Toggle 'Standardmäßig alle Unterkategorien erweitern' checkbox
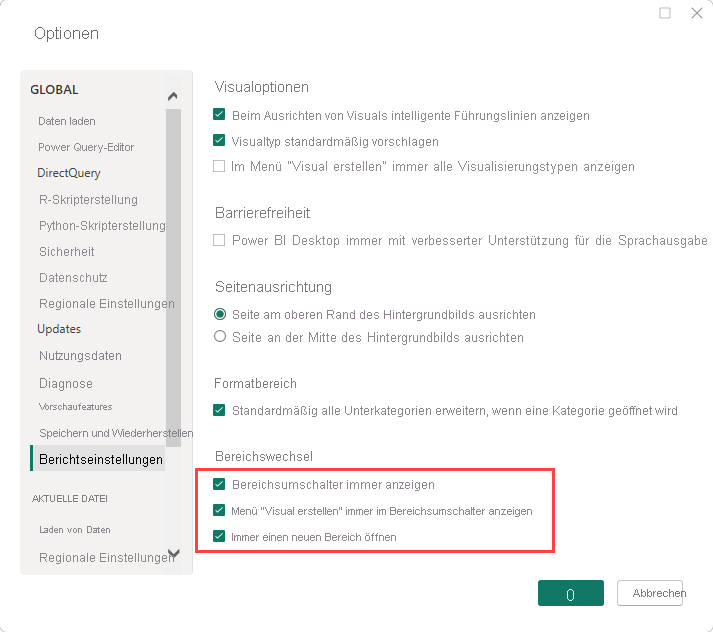The width and height of the screenshot is (713, 632). (x=219, y=410)
